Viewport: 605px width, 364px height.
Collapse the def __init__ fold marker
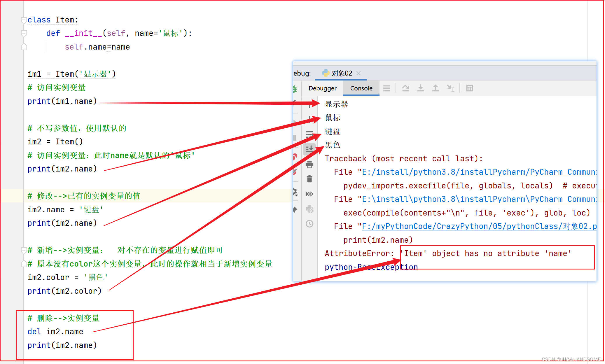tap(24, 33)
